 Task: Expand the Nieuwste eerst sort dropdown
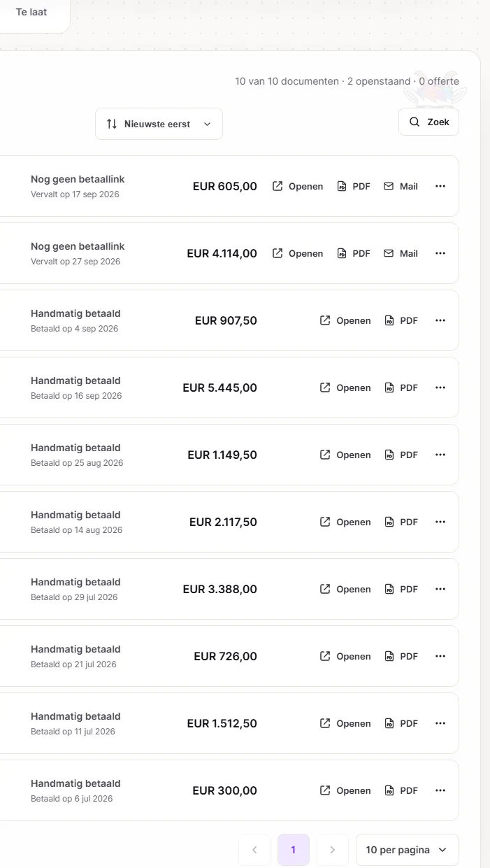[x=159, y=124]
